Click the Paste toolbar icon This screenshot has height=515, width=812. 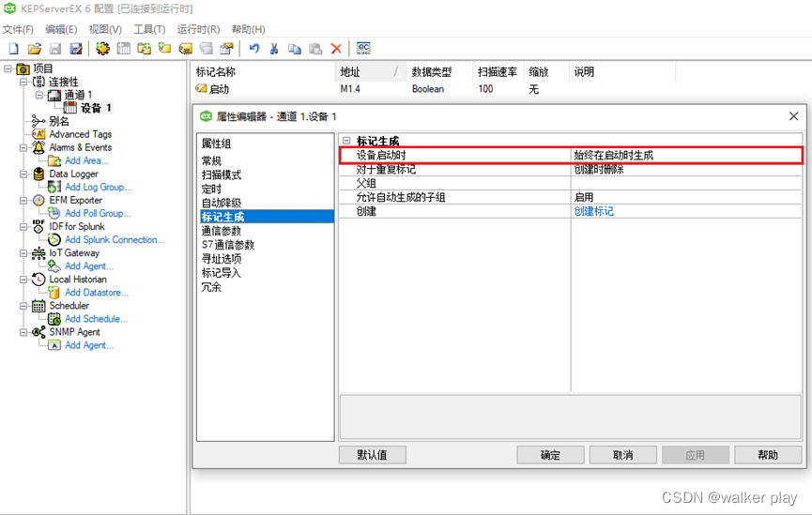pyautogui.click(x=315, y=49)
